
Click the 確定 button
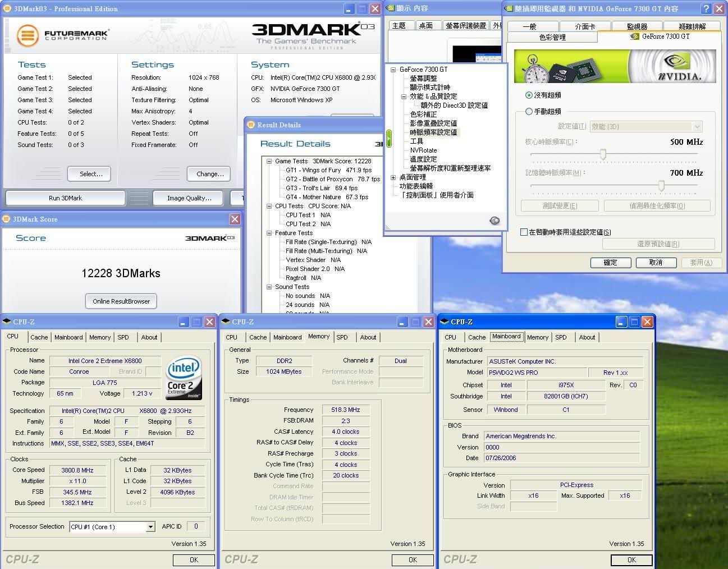coord(611,263)
